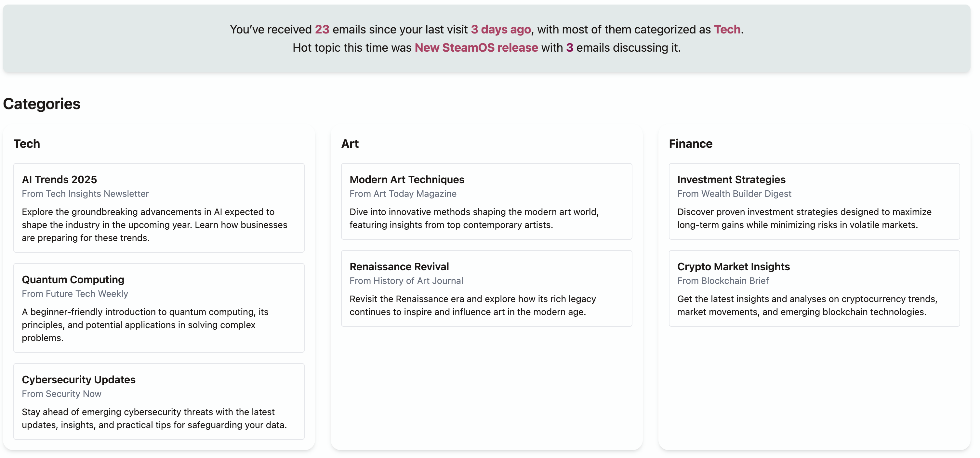Open the Renaissance Revival email

click(x=399, y=266)
